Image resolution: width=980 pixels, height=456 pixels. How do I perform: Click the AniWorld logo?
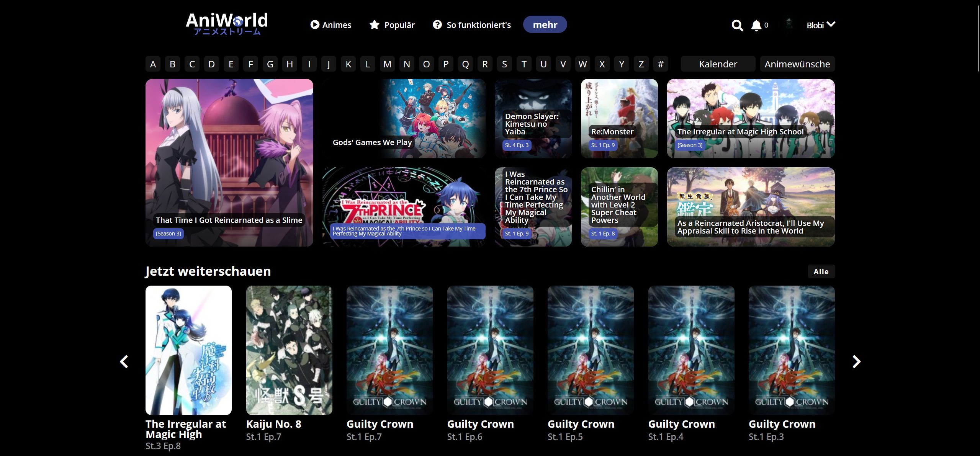227,24
